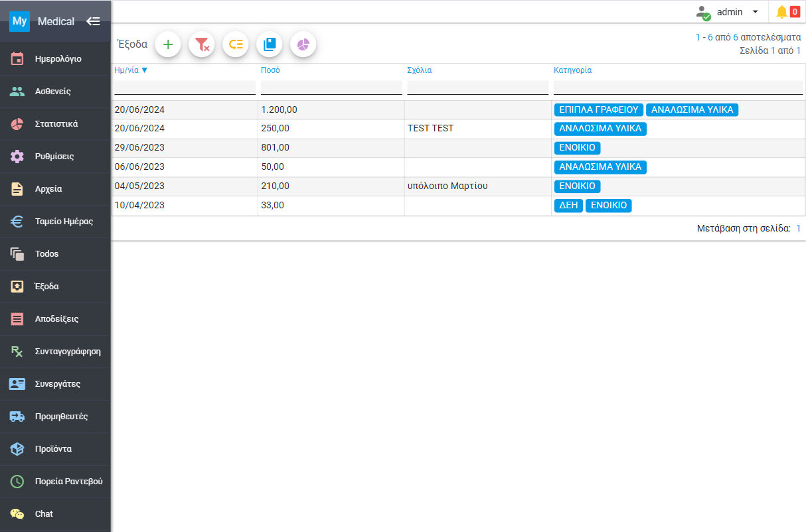Open notifications via the bell icon
The width and height of the screenshot is (806, 532).
781,12
